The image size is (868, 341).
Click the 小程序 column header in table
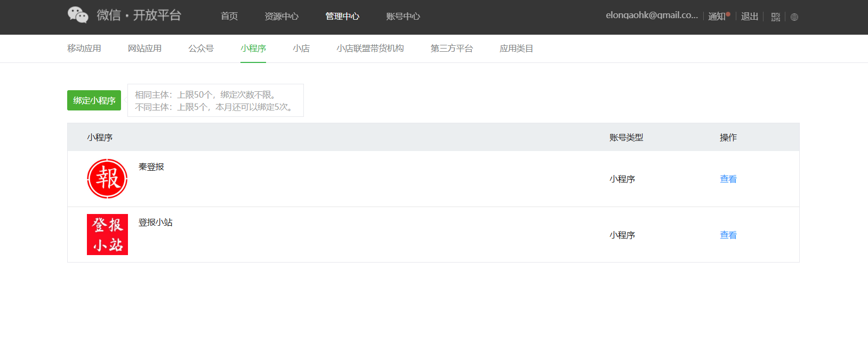100,138
